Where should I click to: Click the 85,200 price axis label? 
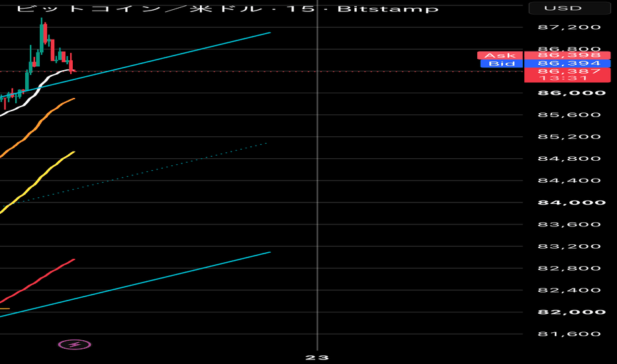pyautogui.click(x=569, y=137)
